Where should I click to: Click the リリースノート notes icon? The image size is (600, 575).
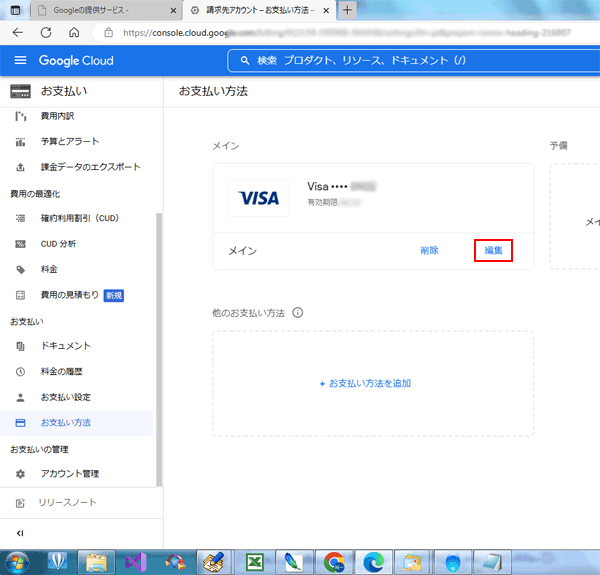20,503
